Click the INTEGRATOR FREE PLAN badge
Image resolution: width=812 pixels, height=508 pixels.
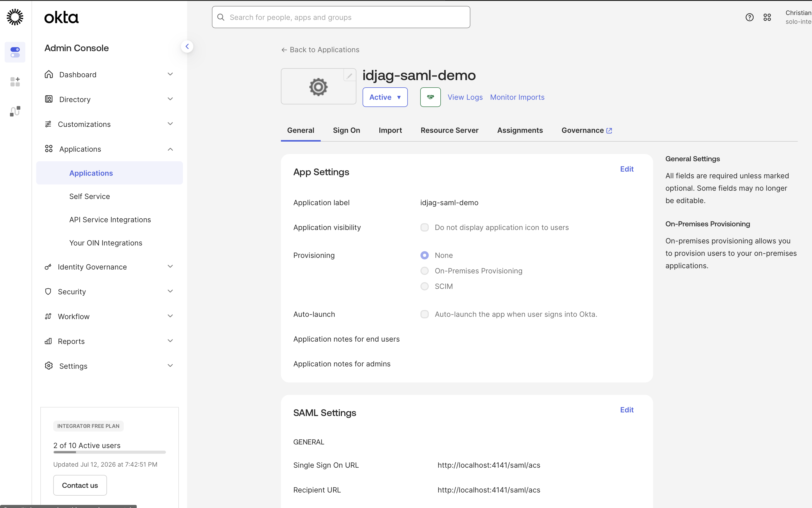88,426
